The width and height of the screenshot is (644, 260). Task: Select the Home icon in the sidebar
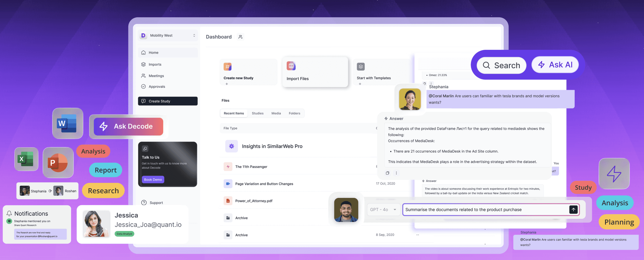tap(143, 52)
